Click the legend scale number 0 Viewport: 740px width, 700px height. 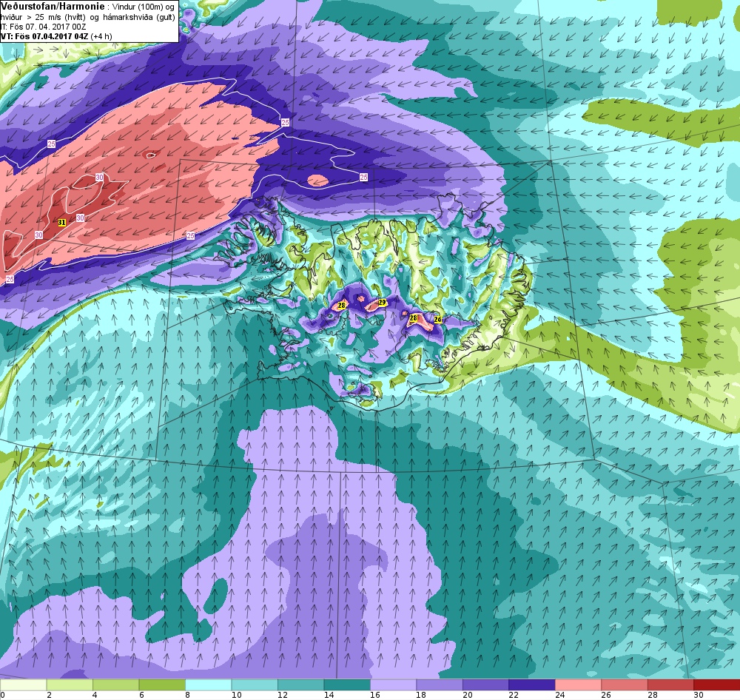click(3, 695)
